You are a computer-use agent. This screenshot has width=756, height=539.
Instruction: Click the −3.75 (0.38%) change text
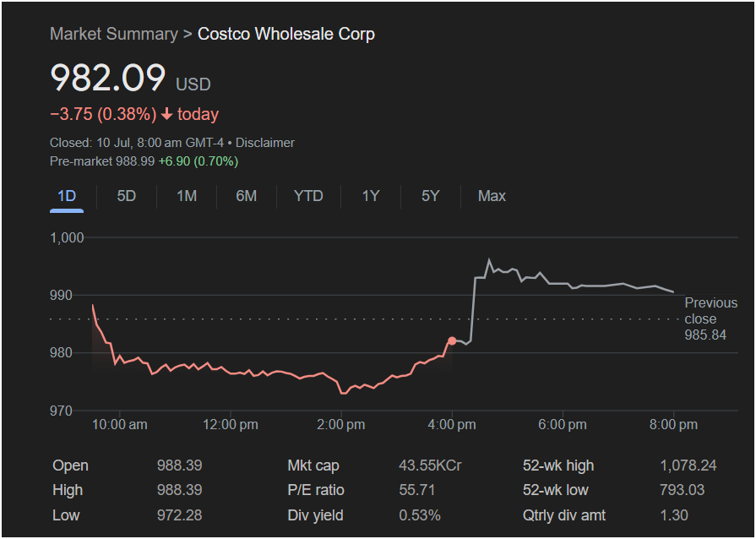click(103, 114)
